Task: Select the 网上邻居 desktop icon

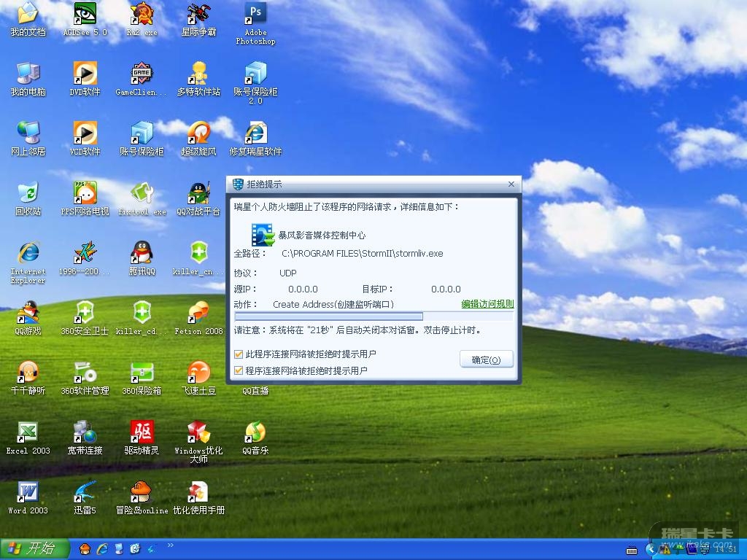Action: (x=28, y=139)
